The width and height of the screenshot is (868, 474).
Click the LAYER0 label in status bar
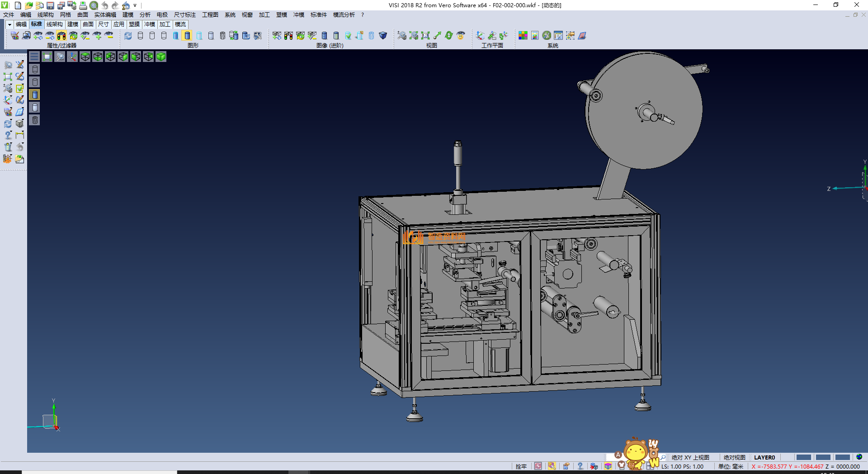[x=764, y=457]
